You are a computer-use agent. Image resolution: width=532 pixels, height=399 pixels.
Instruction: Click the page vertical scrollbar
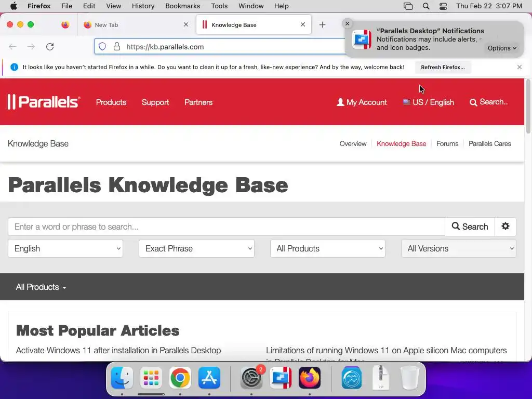click(x=528, y=106)
